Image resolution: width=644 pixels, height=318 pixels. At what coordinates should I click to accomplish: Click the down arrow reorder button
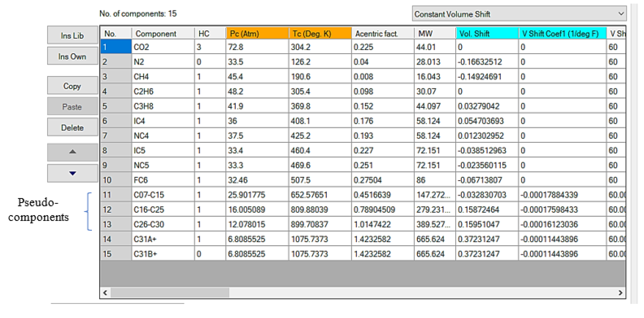point(72,173)
